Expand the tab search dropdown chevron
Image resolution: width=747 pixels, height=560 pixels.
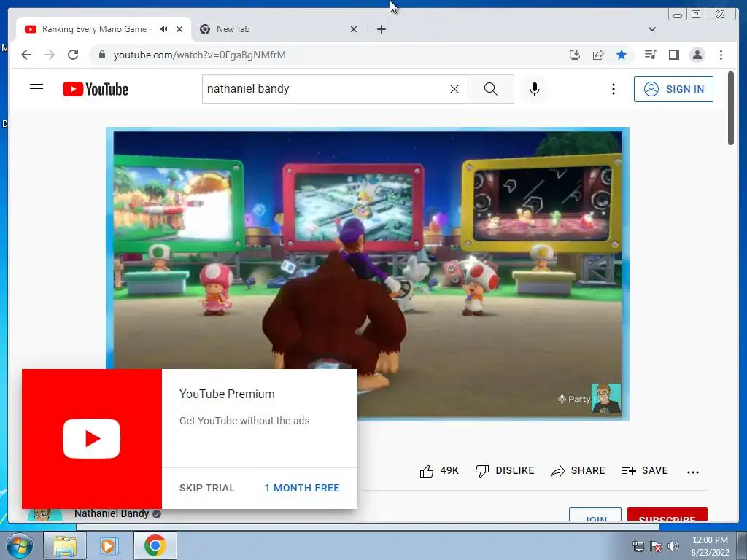pos(652,29)
